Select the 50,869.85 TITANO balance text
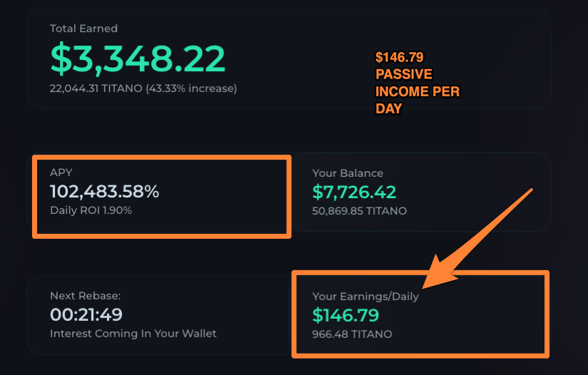 pos(359,211)
